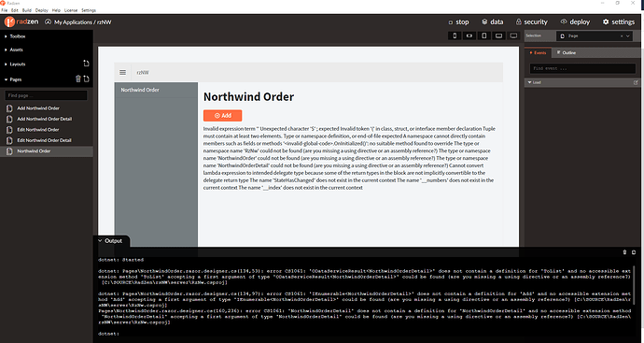644x343 pixels.
Task: Switch to the Outline tab
Action: [567, 52]
